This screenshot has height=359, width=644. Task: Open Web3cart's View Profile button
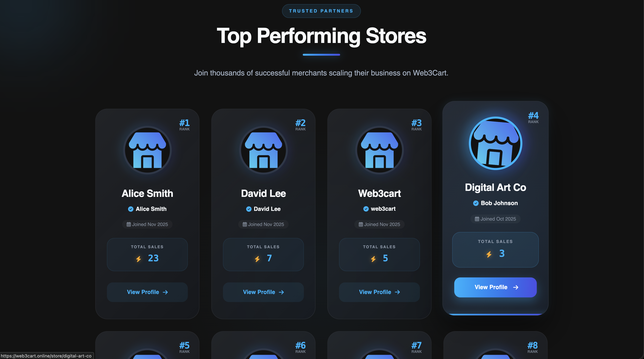click(x=379, y=292)
